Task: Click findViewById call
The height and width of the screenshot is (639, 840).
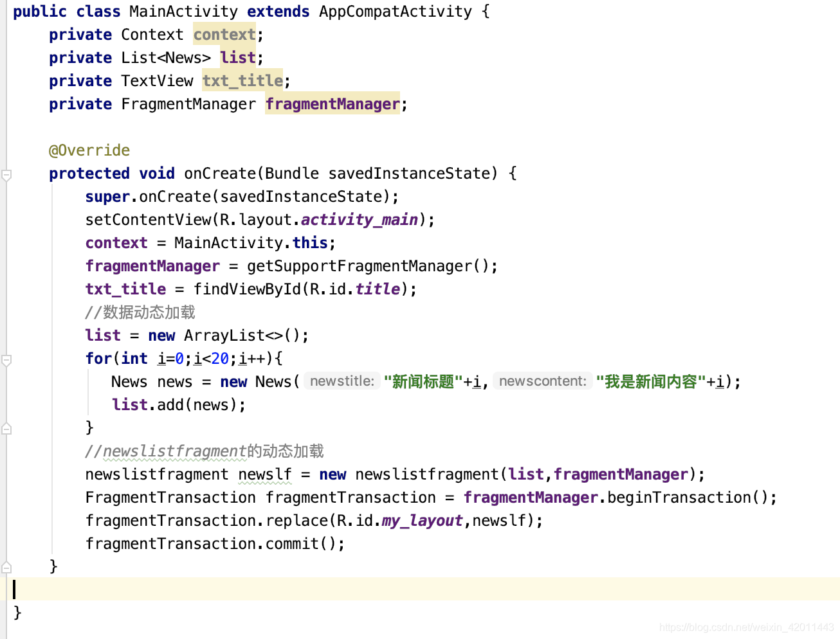Action: click(x=247, y=289)
